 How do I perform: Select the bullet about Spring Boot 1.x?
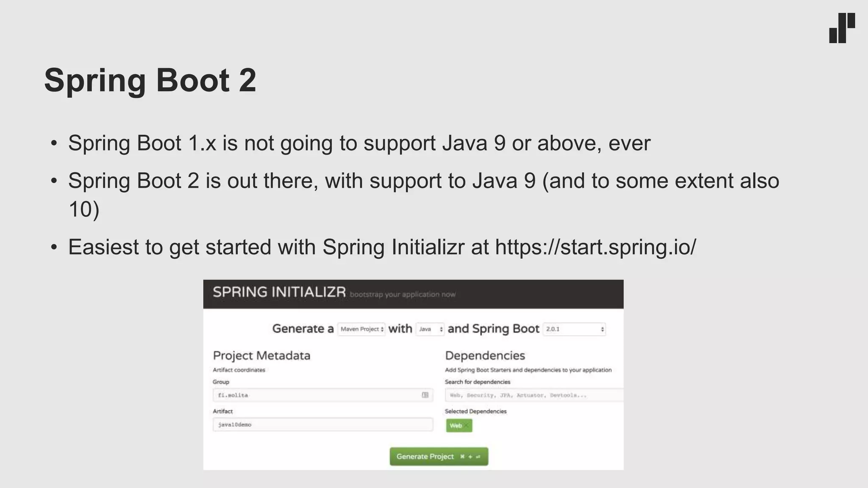coord(359,143)
